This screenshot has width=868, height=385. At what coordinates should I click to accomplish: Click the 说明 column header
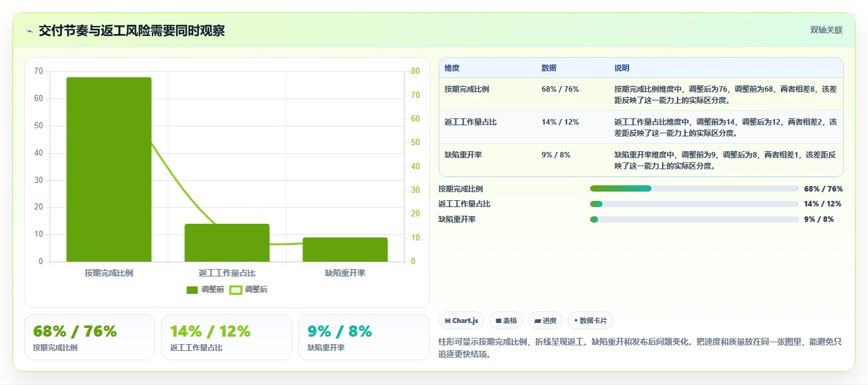tap(622, 68)
